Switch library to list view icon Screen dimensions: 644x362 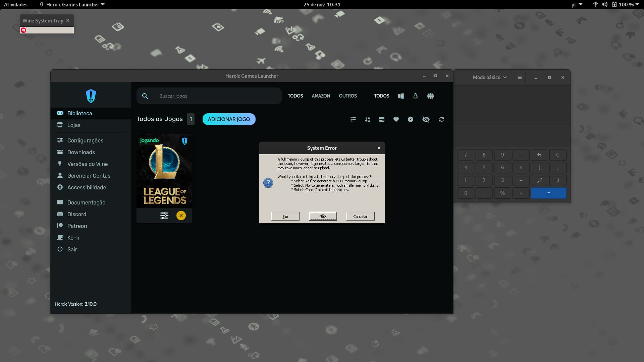[x=353, y=119]
